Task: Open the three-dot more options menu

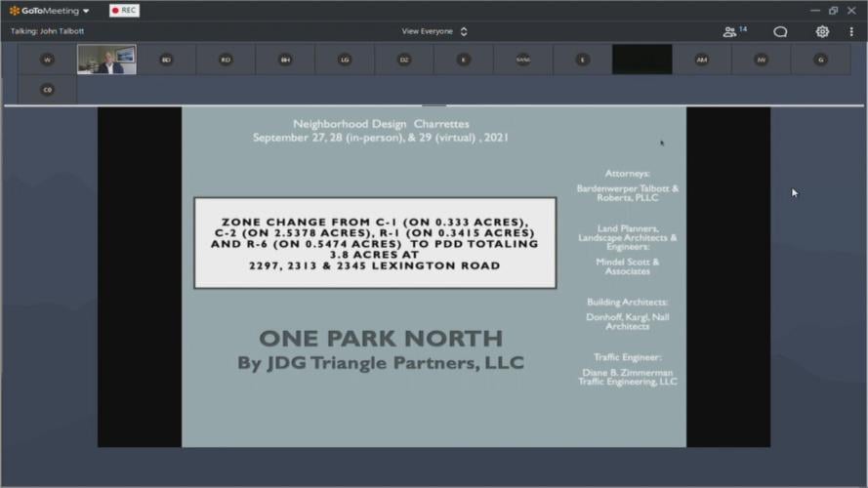Action: click(x=851, y=31)
